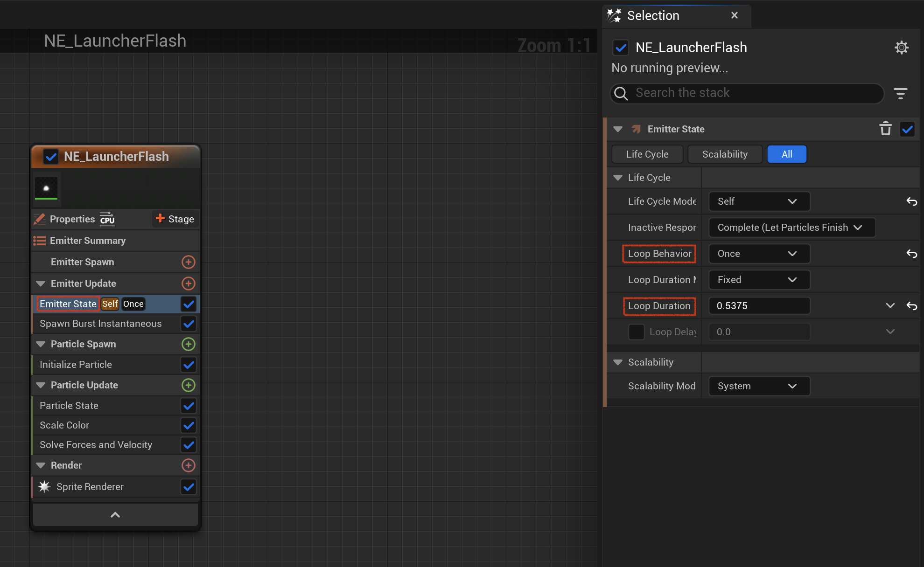Viewport: 924px width, 567px height.
Task: Add module to Particle Spawn with plus icon
Action: pos(188,344)
